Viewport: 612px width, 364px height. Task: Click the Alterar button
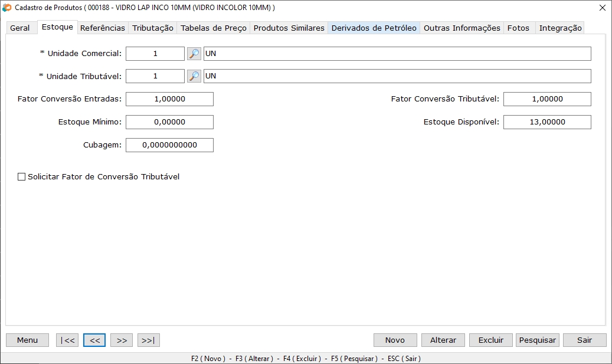coord(443,340)
